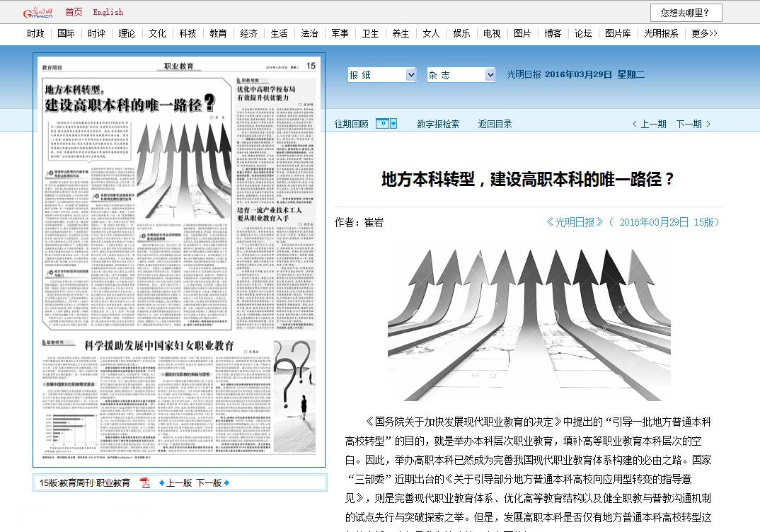
Task: Open the 图片库 navigation item
Action: [x=618, y=33]
